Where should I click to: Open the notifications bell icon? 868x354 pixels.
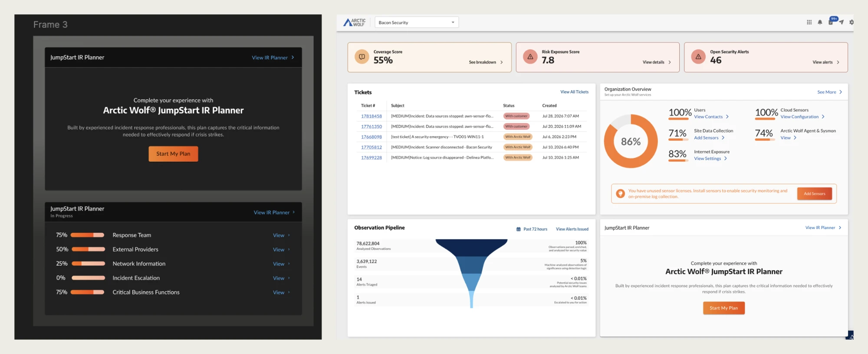tap(820, 22)
